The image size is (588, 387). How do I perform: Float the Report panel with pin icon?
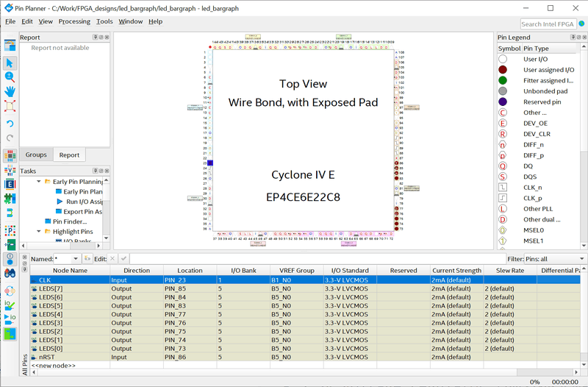tap(96, 38)
